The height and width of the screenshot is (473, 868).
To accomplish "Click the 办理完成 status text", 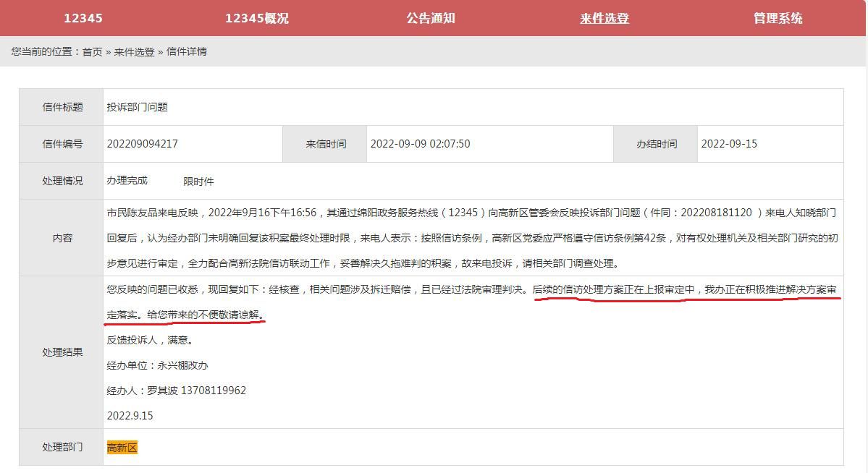I will coord(127,181).
